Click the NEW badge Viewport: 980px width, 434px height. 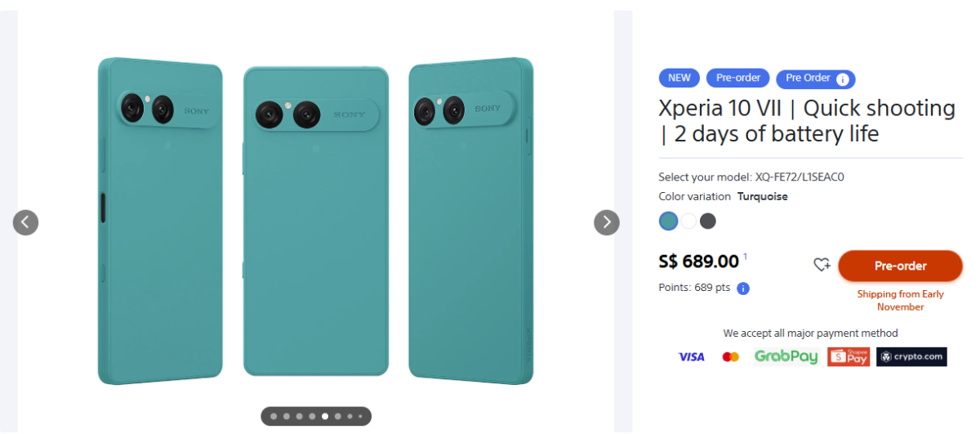(679, 78)
